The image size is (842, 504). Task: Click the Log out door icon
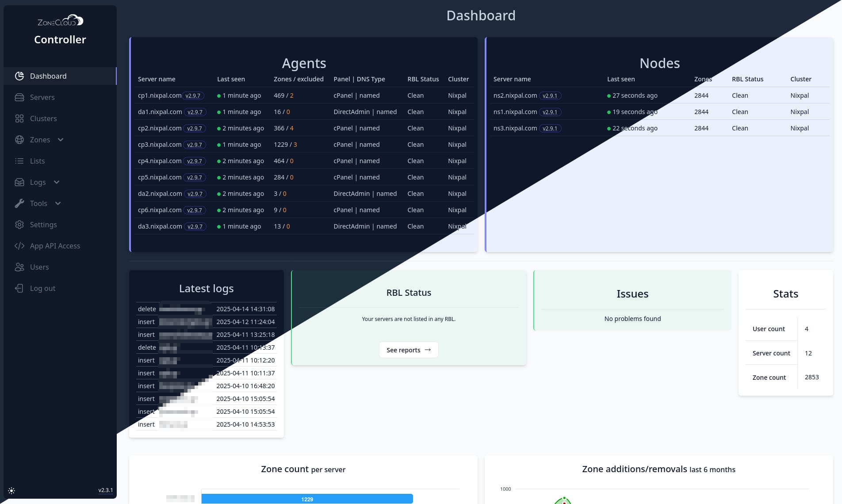[x=19, y=288]
